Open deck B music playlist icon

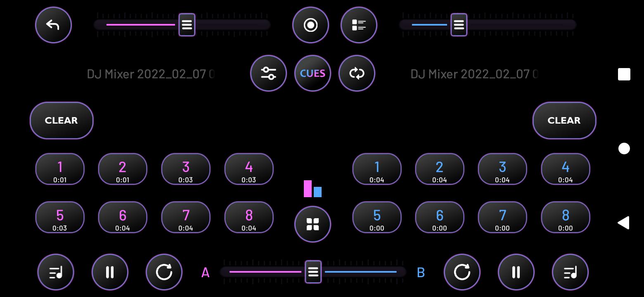click(x=570, y=272)
